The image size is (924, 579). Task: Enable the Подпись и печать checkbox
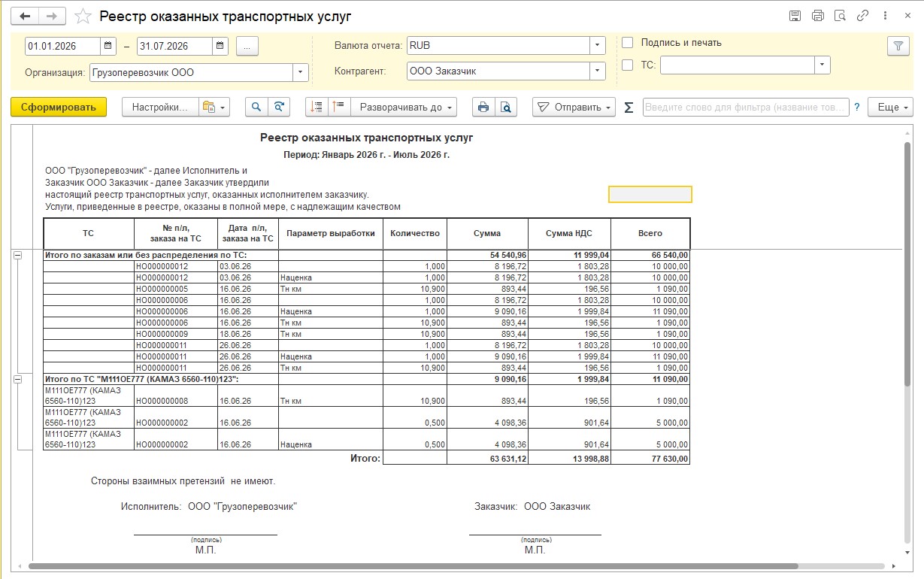(628, 43)
